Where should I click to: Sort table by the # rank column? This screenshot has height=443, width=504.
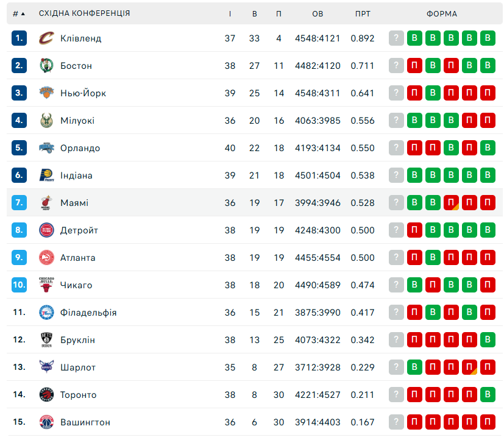pyautogui.click(x=19, y=13)
